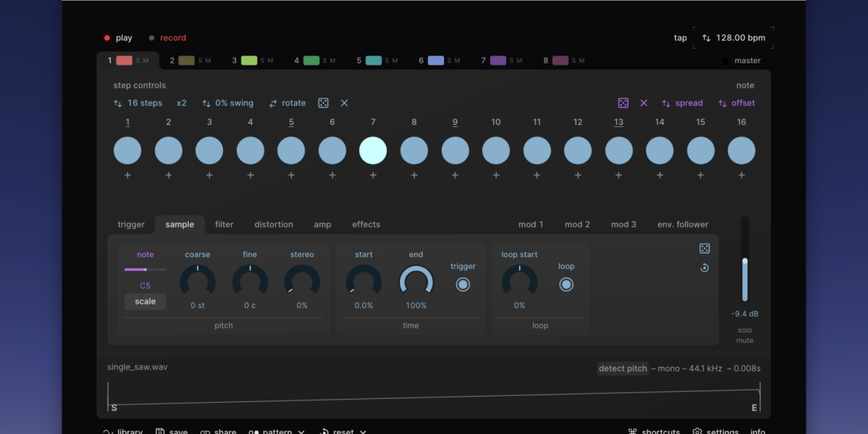Open the mod 2 tab
This screenshot has width=868, height=434.
tap(577, 225)
